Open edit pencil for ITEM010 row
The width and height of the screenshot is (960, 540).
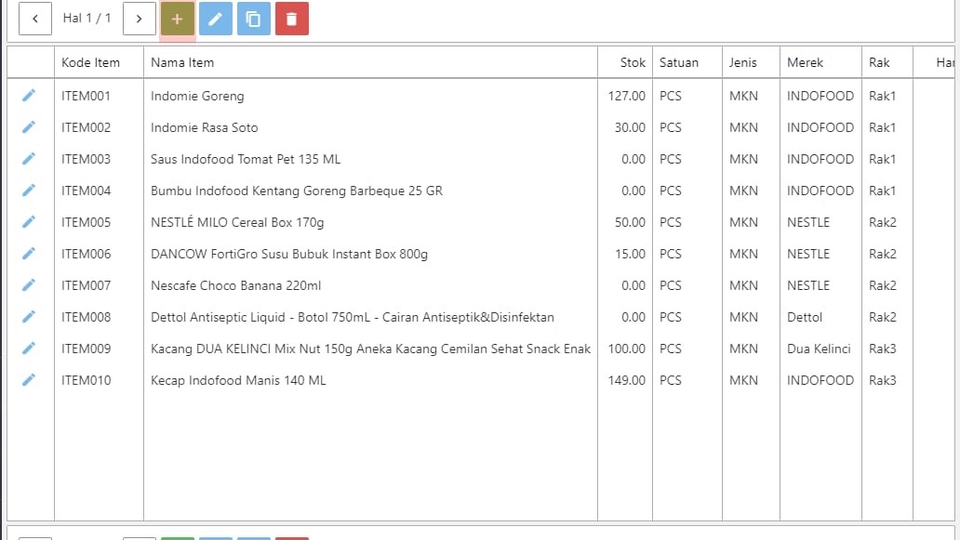[29, 380]
